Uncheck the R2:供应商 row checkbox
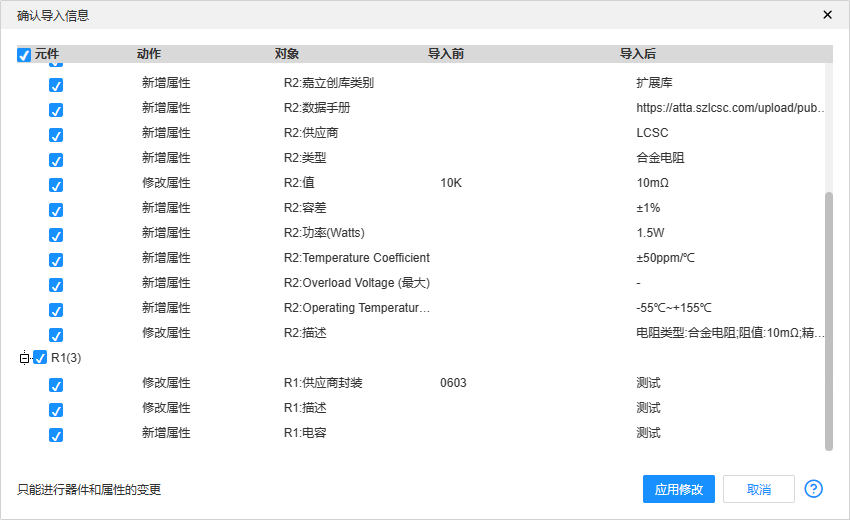The width and height of the screenshot is (850, 520). (56, 135)
